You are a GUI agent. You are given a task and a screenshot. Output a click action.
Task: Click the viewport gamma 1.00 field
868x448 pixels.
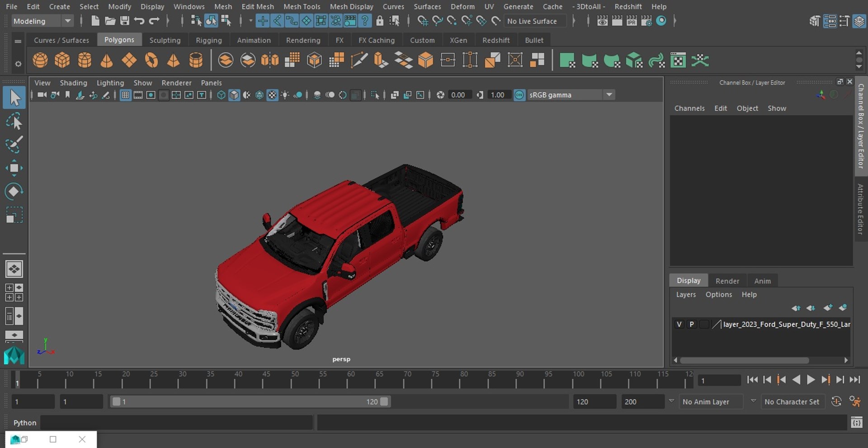click(499, 95)
